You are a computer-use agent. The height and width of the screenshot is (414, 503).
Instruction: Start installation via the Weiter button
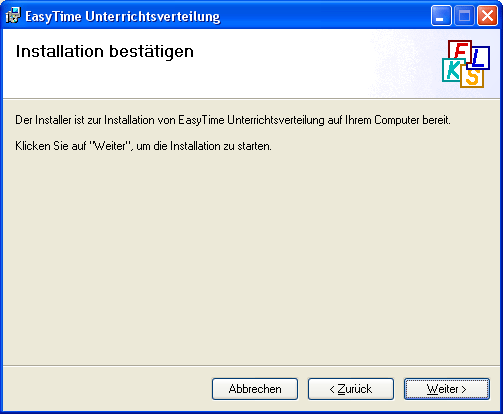click(447, 389)
